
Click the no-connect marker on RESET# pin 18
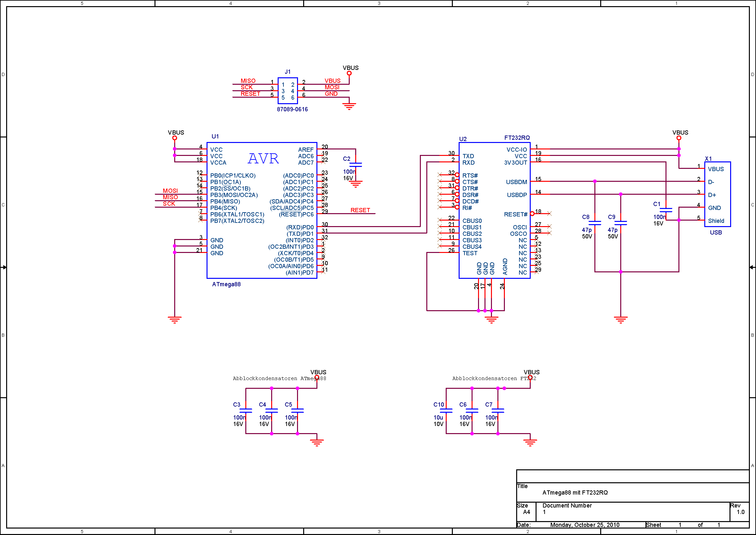click(549, 213)
